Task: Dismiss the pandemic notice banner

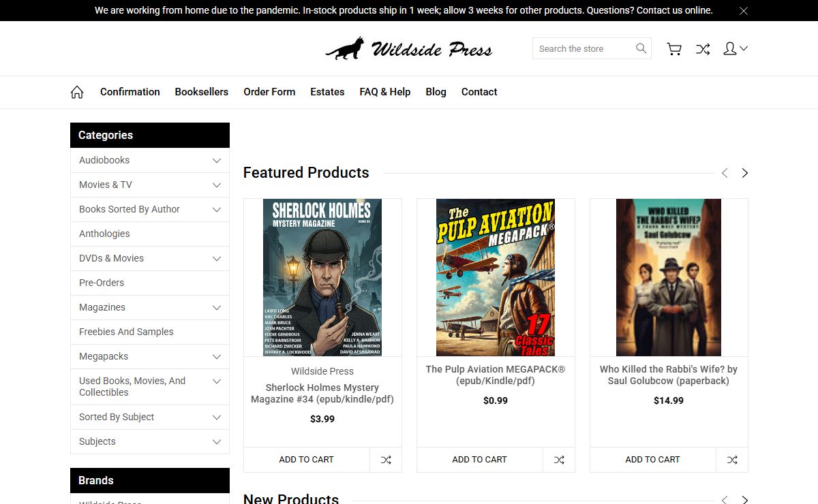Action: pyautogui.click(x=744, y=11)
